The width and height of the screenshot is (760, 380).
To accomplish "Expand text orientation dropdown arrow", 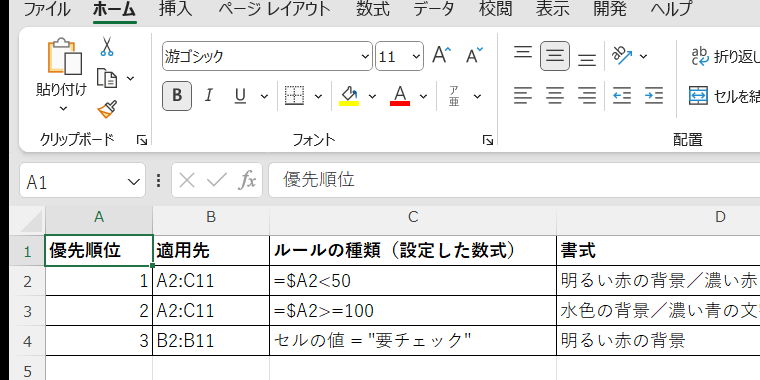I will pyautogui.click(x=643, y=56).
